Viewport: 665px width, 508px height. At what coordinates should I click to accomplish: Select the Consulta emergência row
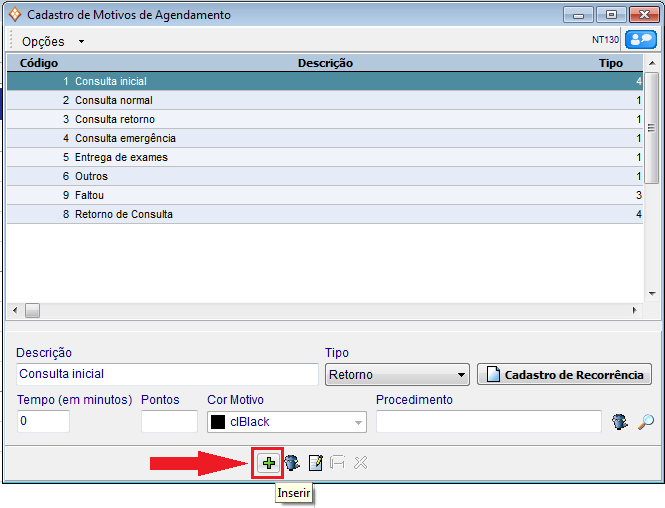pyautogui.click(x=125, y=138)
